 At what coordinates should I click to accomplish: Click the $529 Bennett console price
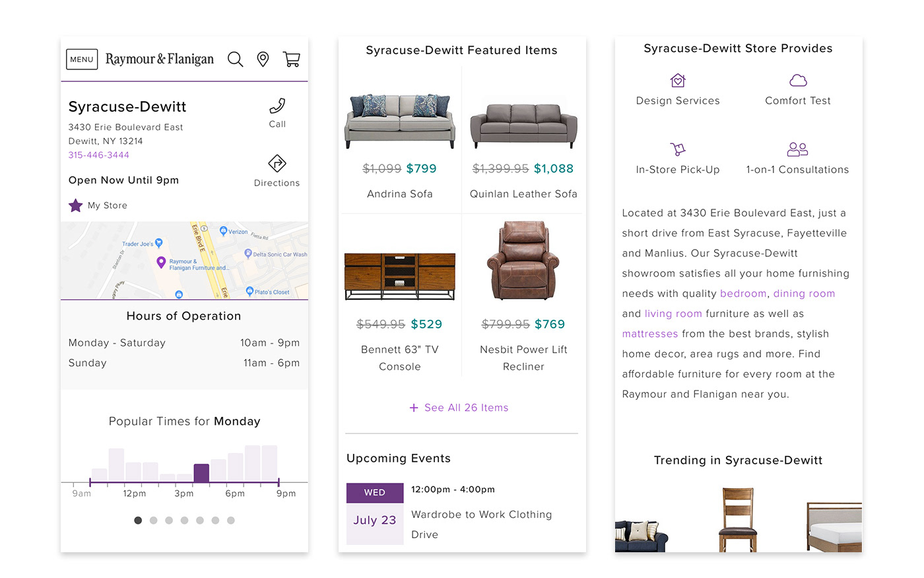click(426, 324)
